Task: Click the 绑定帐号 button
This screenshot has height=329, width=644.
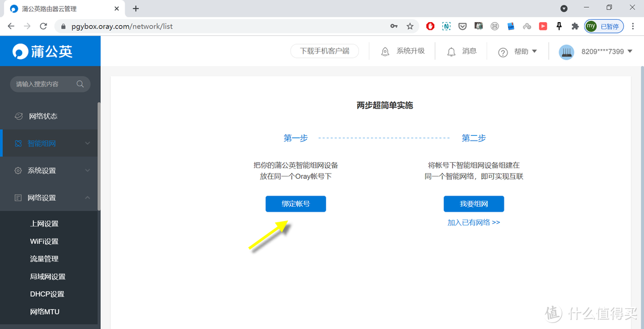Action: click(296, 204)
